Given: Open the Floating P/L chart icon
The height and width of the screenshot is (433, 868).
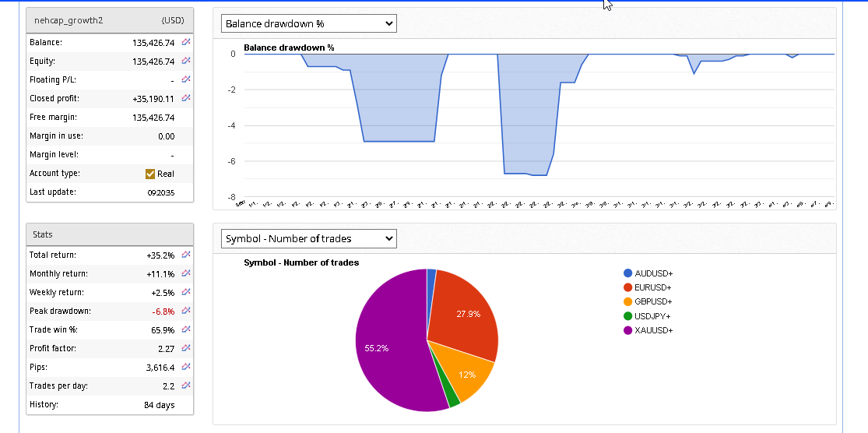Looking at the screenshot, I should click(x=186, y=79).
